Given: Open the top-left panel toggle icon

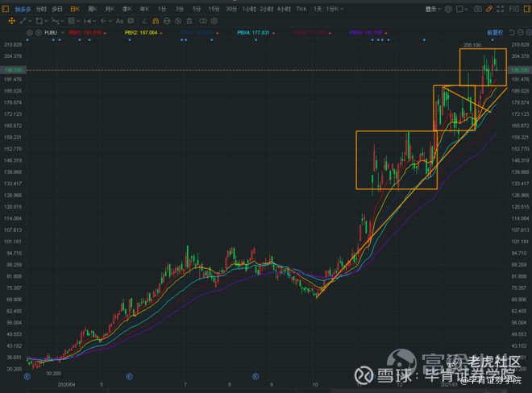Looking at the screenshot, I should coord(5,9).
